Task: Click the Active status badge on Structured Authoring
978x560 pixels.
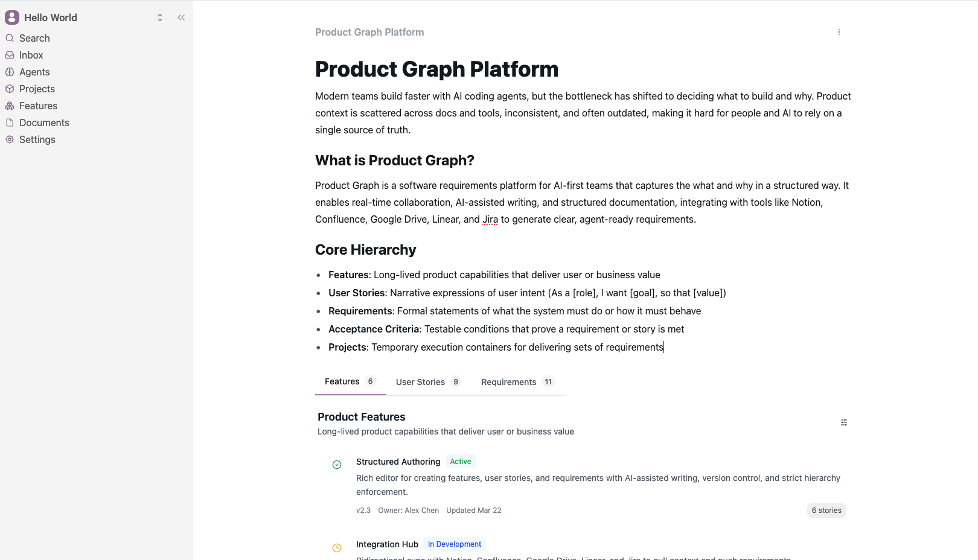Action: click(461, 461)
